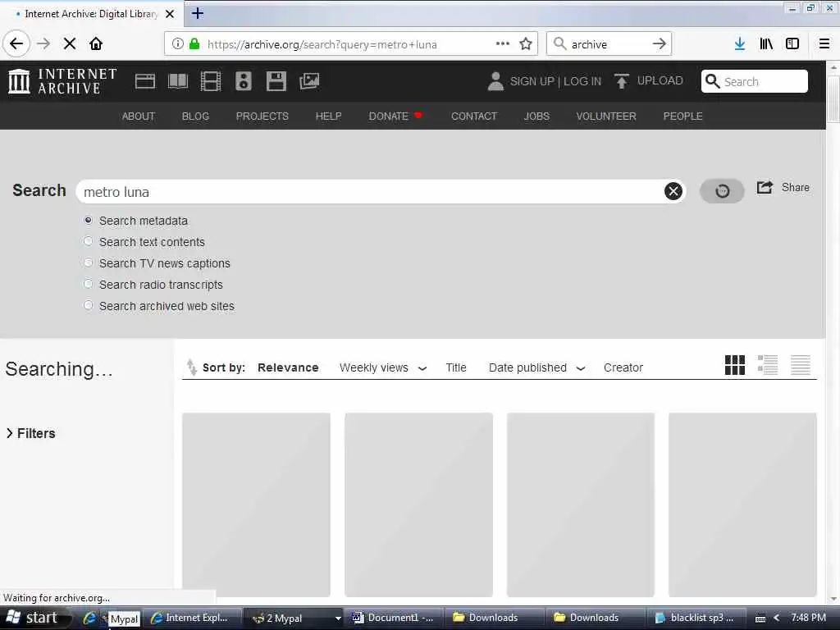
Task: Clear the metro luna search query
Action: click(x=673, y=191)
